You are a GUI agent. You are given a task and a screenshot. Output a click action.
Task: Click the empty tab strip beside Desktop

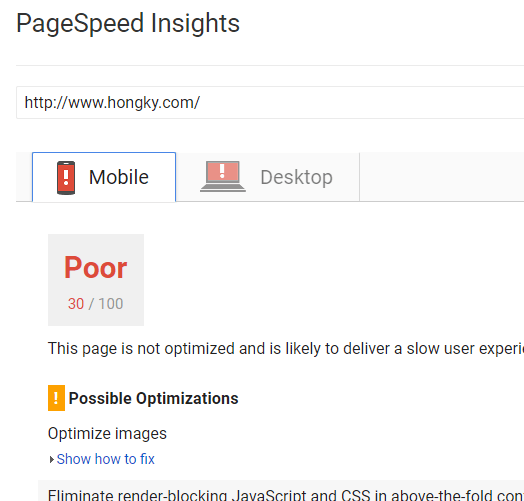(x=441, y=177)
